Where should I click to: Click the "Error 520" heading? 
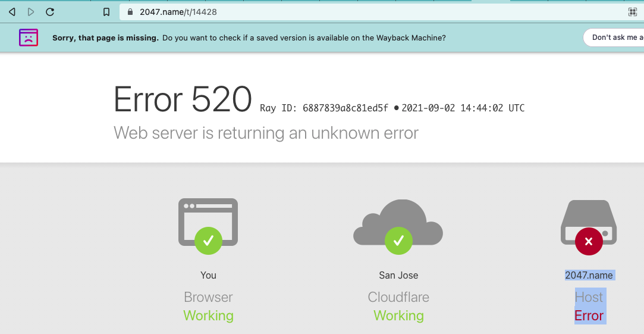coord(183,99)
